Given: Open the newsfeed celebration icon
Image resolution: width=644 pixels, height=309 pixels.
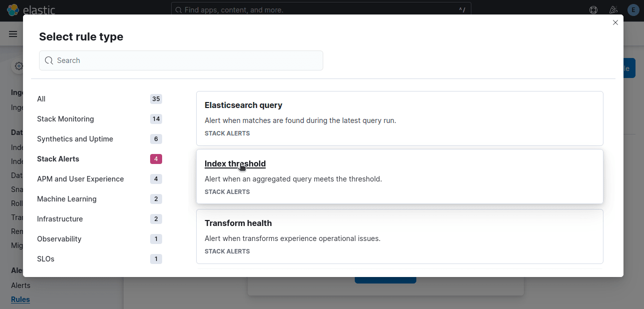Looking at the screenshot, I should tap(613, 10).
